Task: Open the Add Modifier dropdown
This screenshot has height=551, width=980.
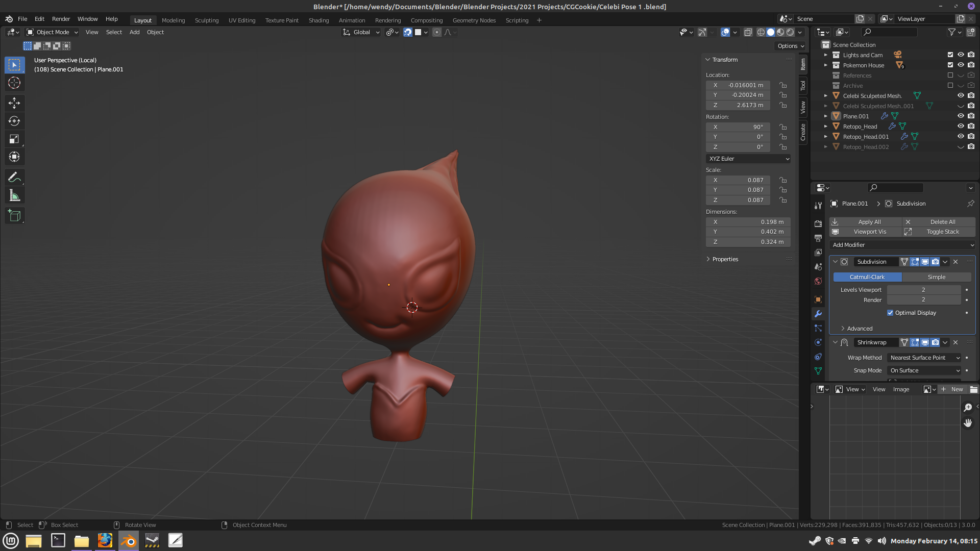Action: (x=902, y=245)
